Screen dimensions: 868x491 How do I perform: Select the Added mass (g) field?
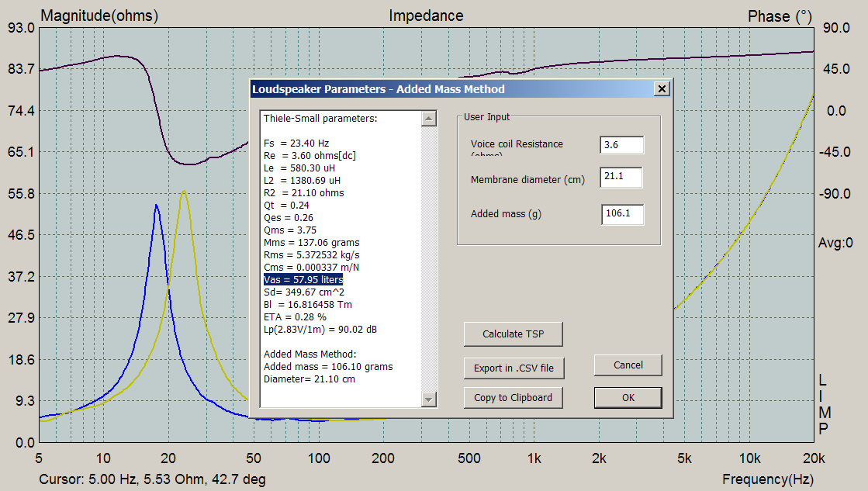621,214
